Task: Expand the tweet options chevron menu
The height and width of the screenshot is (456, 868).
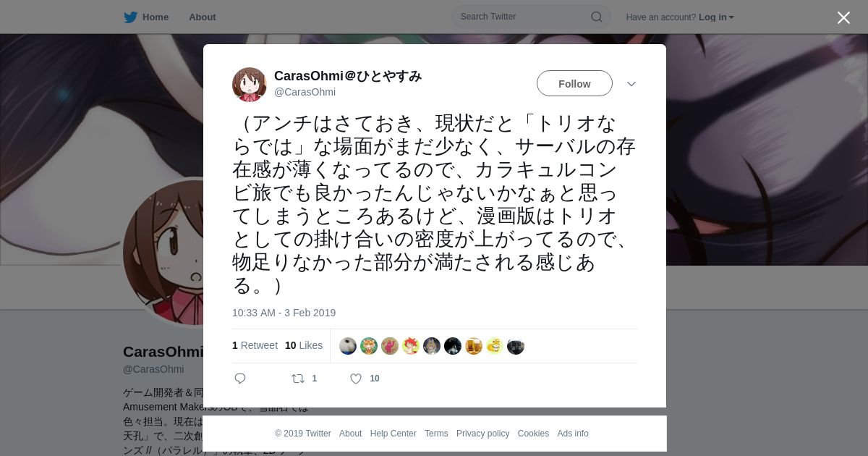Action: coord(631,84)
